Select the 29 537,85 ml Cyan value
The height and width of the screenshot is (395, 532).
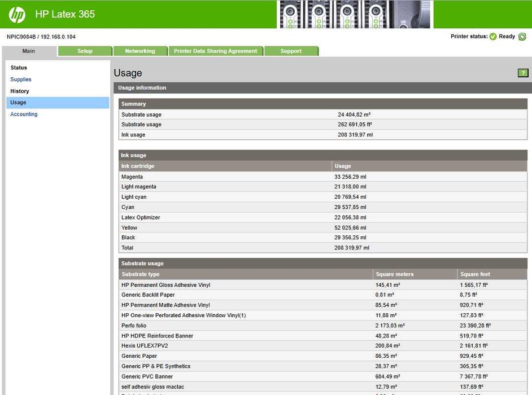coord(350,207)
